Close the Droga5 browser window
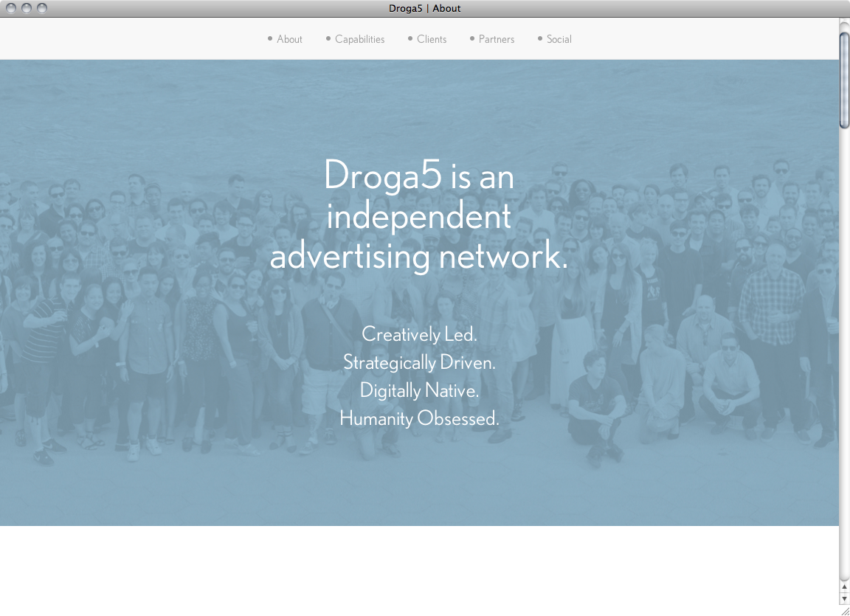The height and width of the screenshot is (616, 850). pos(11,8)
